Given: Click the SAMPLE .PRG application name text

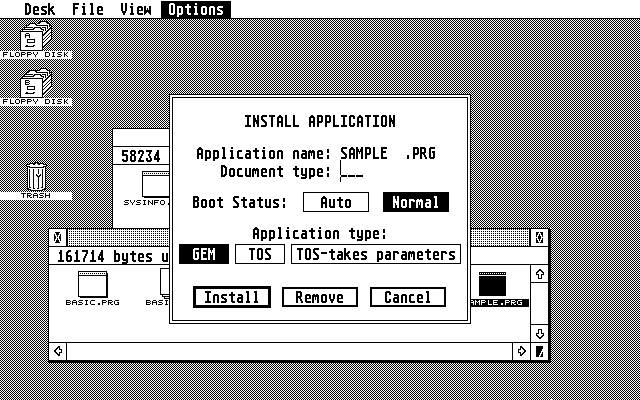Looking at the screenshot, I should tap(388, 153).
